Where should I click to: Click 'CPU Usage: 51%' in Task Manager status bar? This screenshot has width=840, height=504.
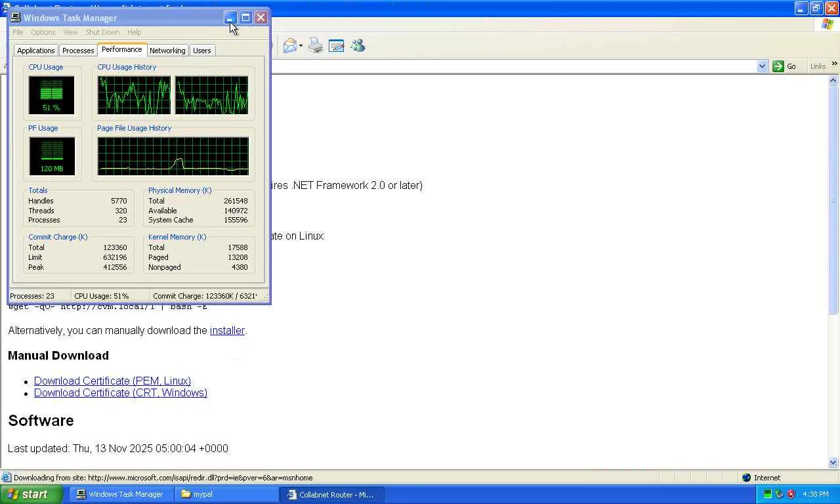point(102,296)
